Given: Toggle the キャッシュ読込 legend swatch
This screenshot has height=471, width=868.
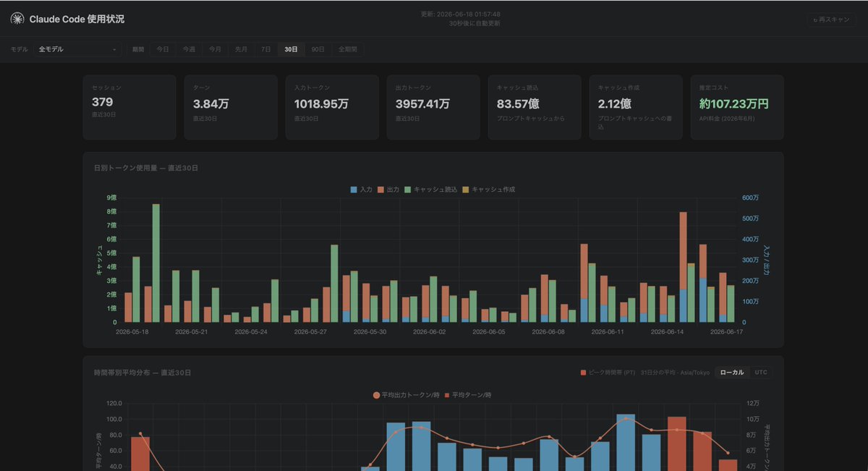Looking at the screenshot, I should point(409,190).
